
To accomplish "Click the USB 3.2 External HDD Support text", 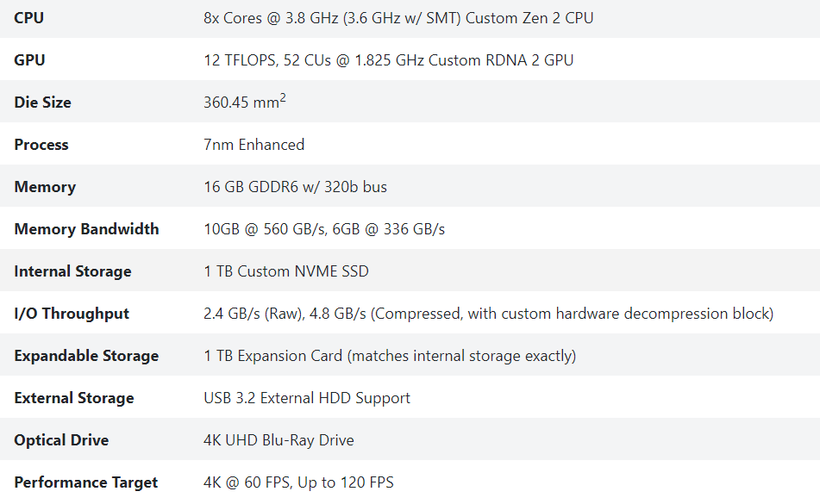I will point(307,399).
